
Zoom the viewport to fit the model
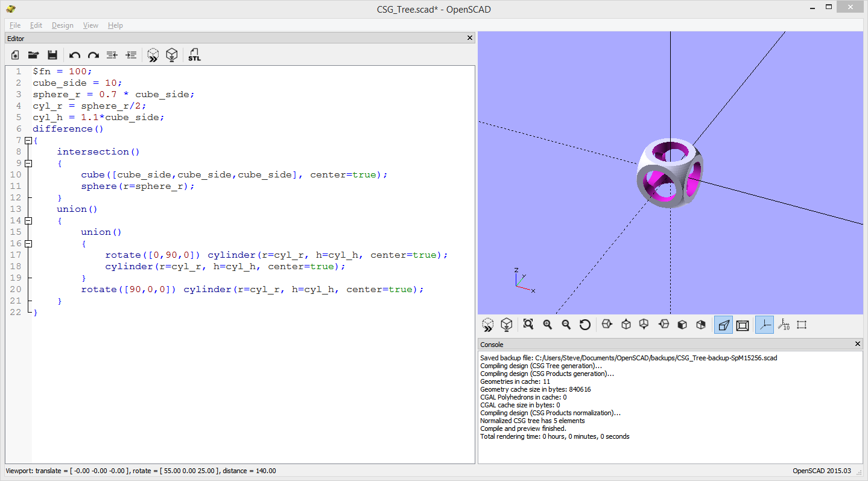click(x=528, y=325)
